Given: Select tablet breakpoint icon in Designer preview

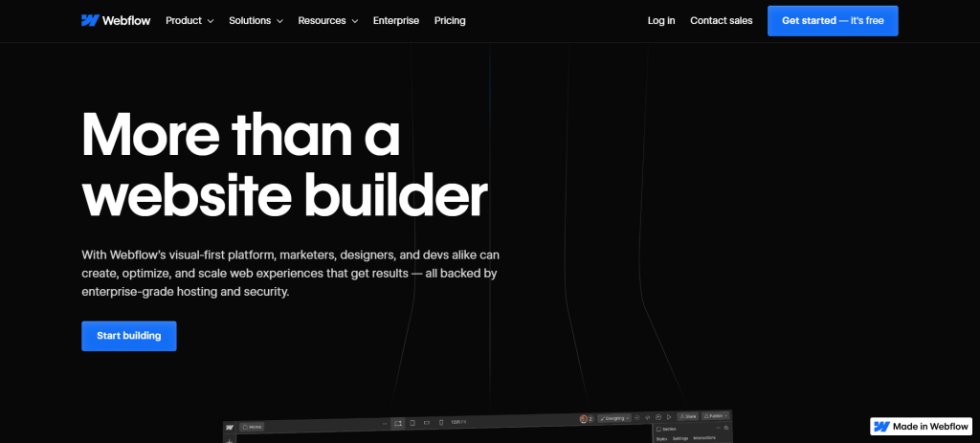Looking at the screenshot, I should [412, 423].
